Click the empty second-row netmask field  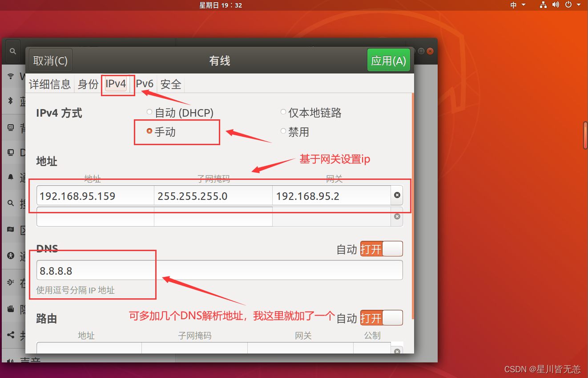tap(213, 216)
